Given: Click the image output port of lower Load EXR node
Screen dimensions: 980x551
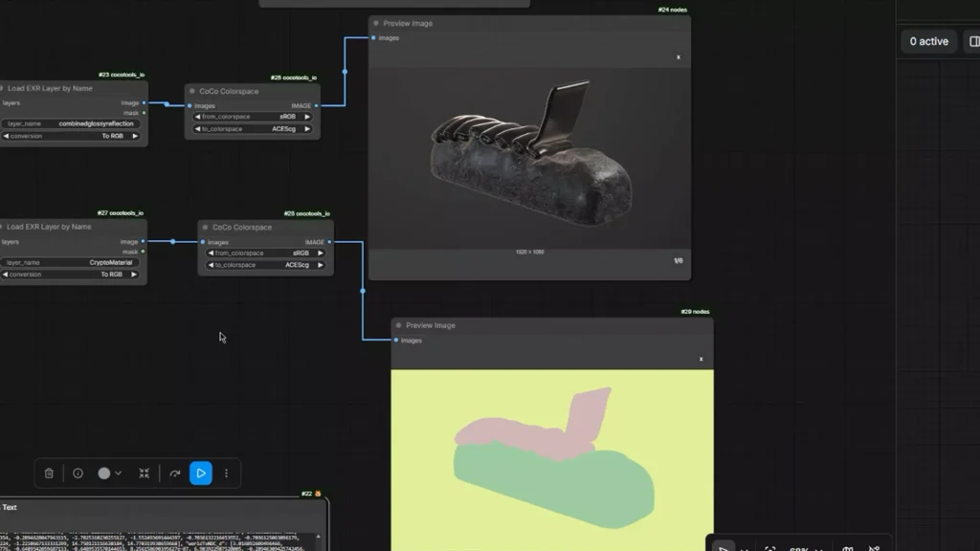Looking at the screenshot, I should [144, 241].
